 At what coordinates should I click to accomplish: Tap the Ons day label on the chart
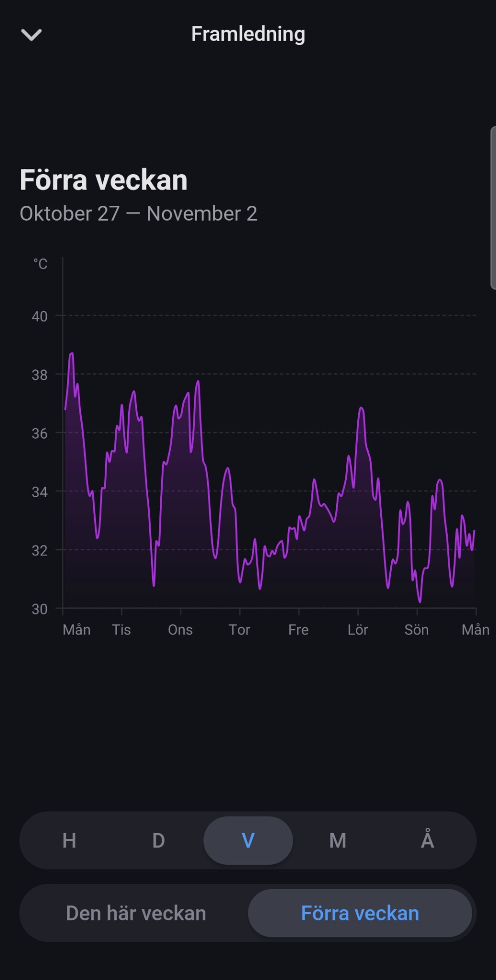click(180, 630)
